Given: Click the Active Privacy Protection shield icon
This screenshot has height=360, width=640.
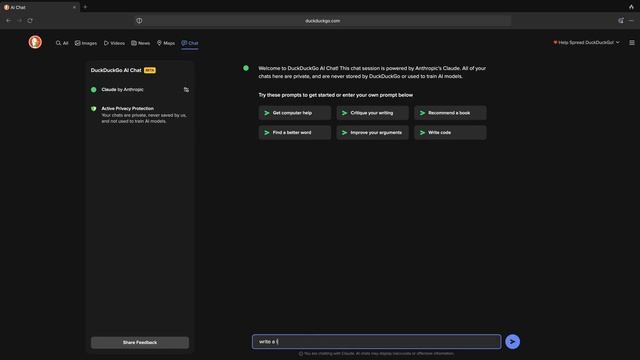Looking at the screenshot, I should point(93,109).
